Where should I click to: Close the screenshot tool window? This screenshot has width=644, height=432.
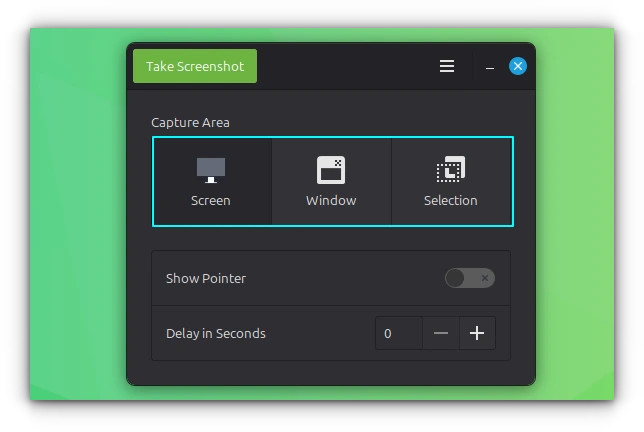518,66
